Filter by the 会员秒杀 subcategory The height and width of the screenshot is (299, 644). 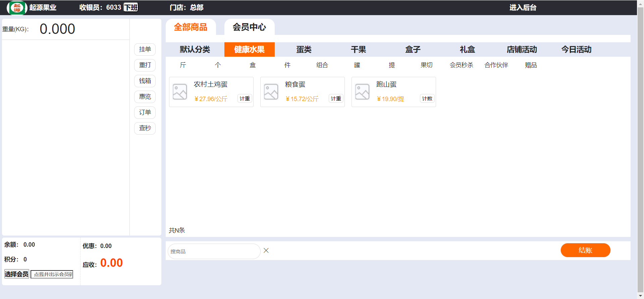pos(462,65)
